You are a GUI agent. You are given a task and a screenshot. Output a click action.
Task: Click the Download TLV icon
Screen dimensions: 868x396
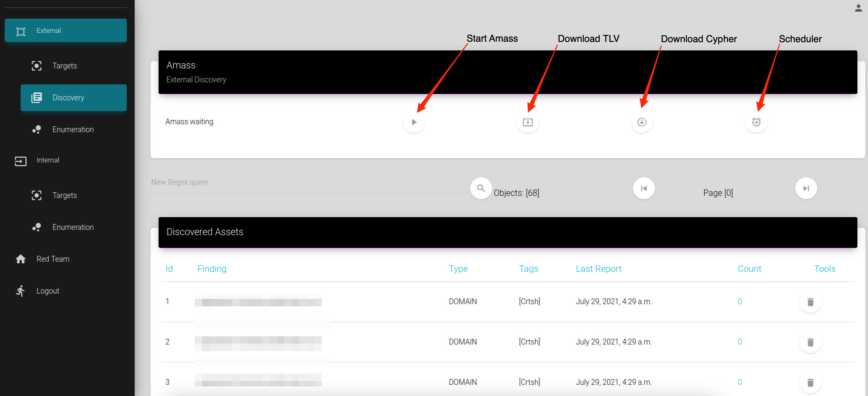coord(528,122)
